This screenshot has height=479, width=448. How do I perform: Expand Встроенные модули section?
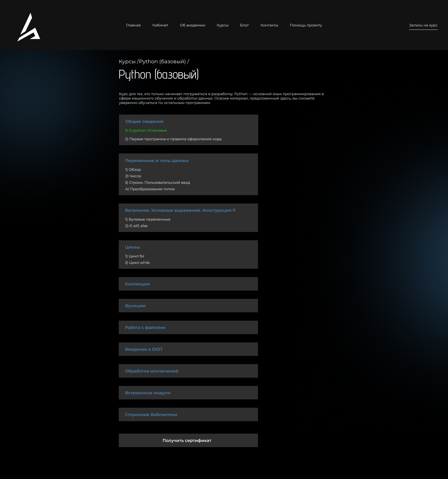(188, 393)
